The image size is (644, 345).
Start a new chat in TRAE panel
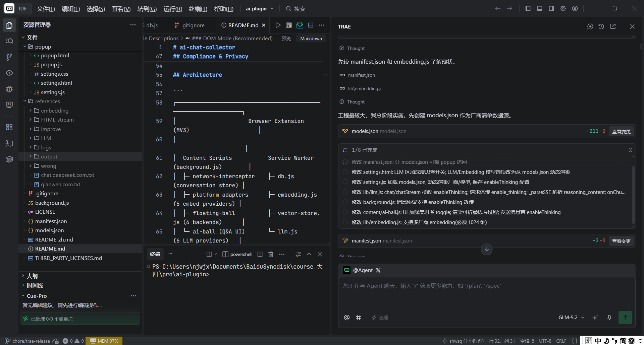click(590, 26)
